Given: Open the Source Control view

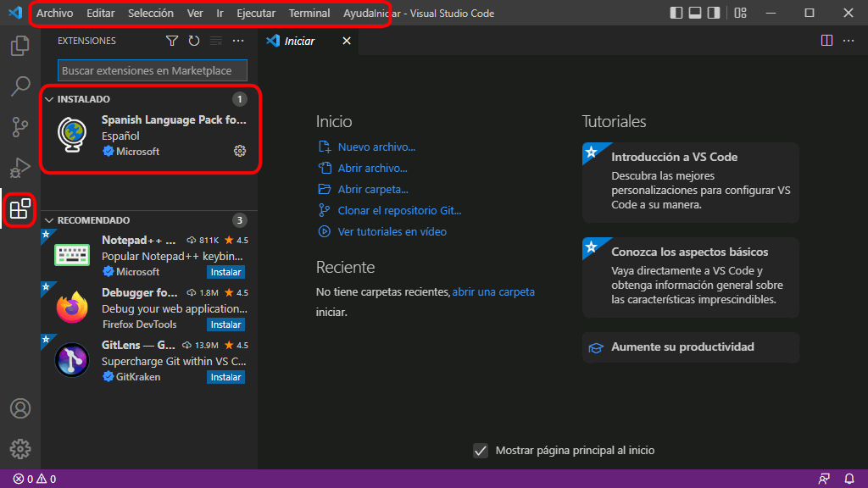Looking at the screenshot, I should point(20,127).
